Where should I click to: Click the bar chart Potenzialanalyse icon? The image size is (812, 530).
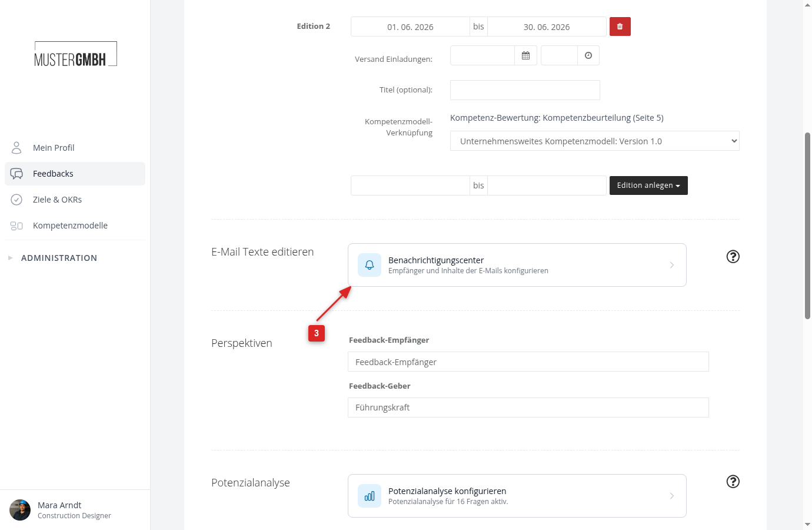[370, 496]
